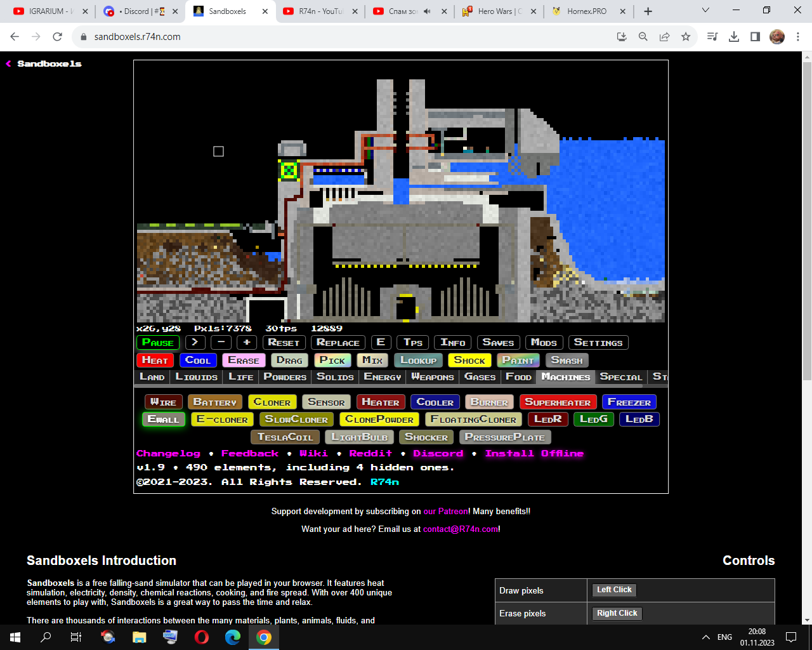
Task: Click the yellow-green checkered block in canvas
Action: click(289, 170)
